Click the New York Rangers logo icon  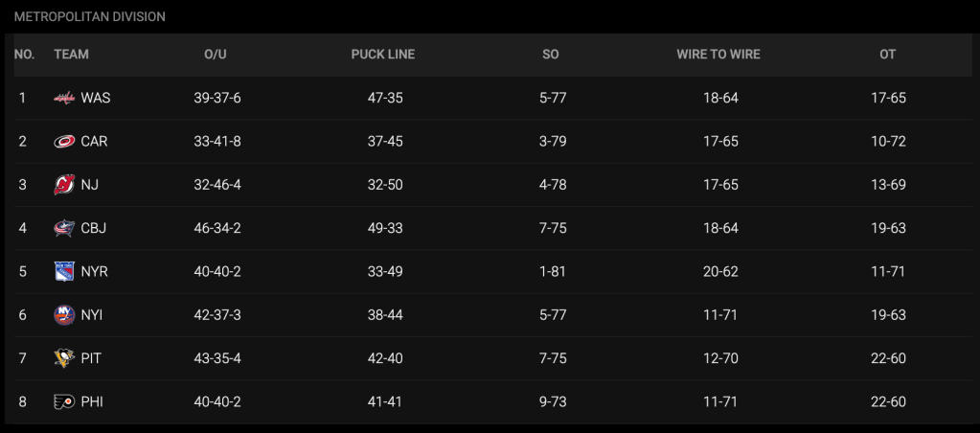pos(64,272)
